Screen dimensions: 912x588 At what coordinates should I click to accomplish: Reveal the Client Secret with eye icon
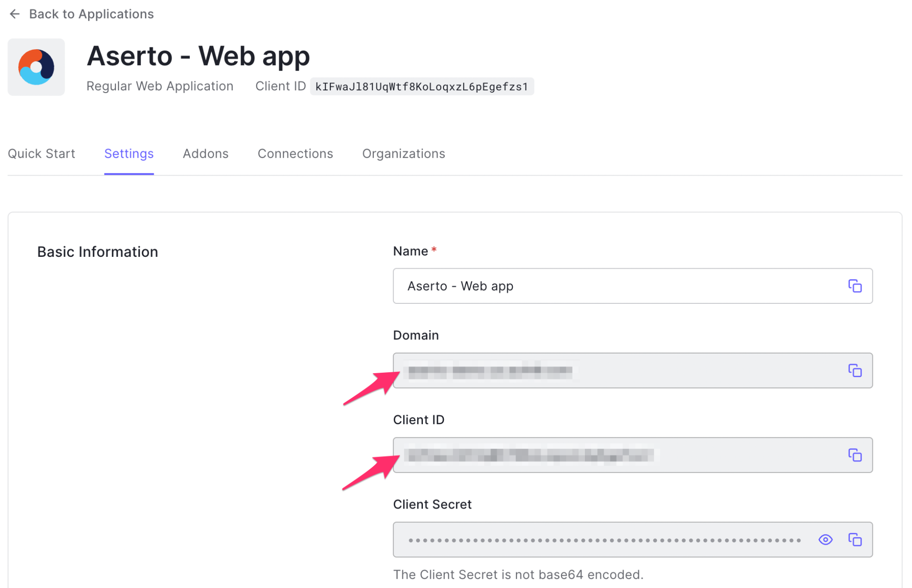tap(825, 540)
